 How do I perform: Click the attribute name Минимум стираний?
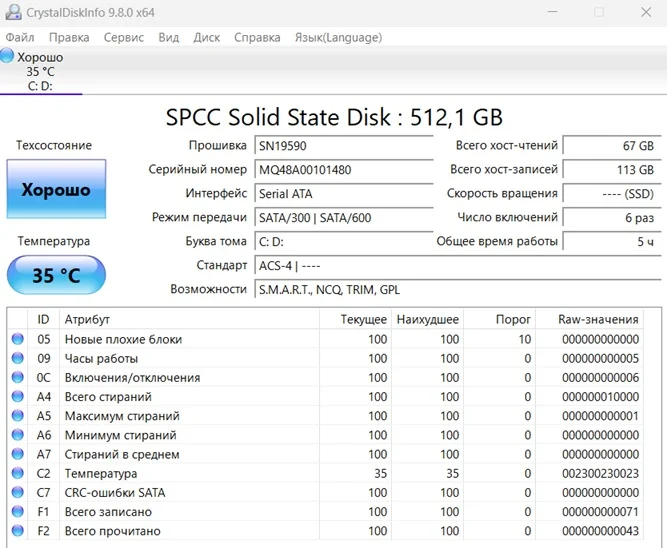tap(120, 435)
